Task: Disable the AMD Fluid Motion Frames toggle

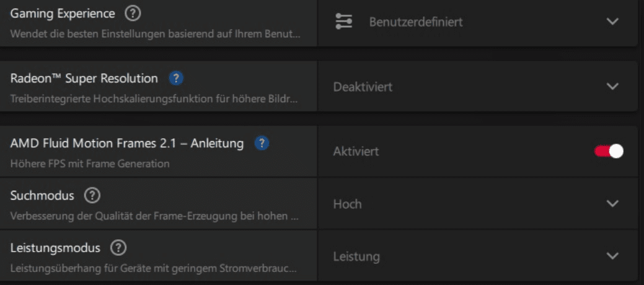Action: 608,151
